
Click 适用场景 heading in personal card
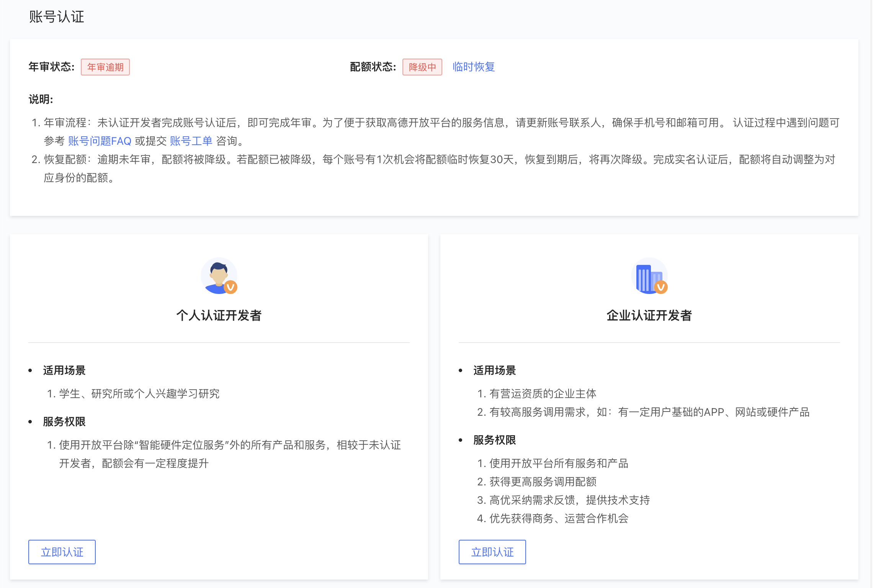pyautogui.click(x=64, y=370)
